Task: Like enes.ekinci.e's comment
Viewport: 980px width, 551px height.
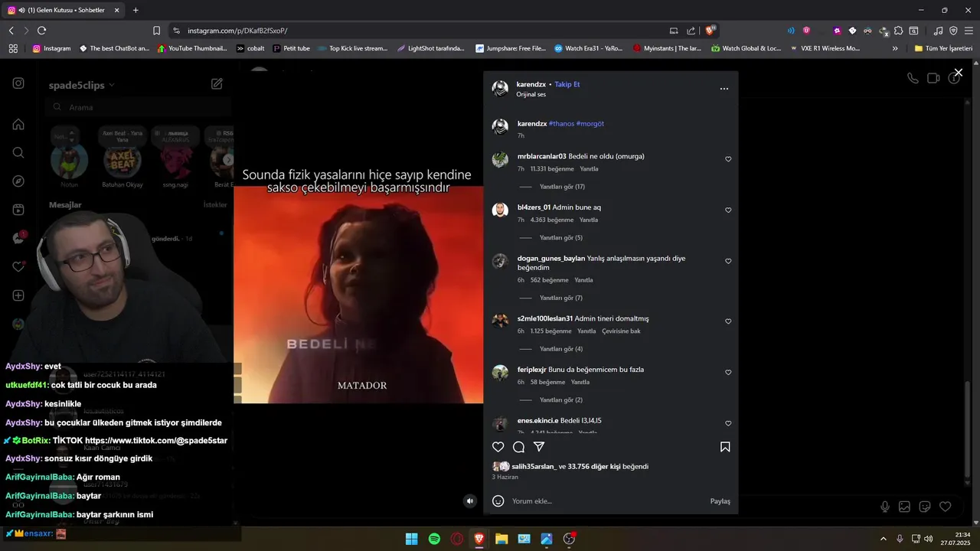Action: [728, 424]
